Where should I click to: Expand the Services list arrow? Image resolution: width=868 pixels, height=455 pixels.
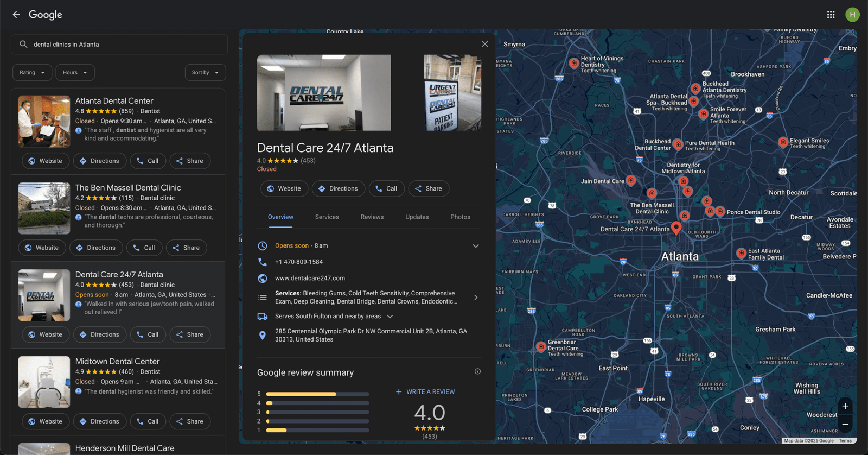(x=476, y=298)
